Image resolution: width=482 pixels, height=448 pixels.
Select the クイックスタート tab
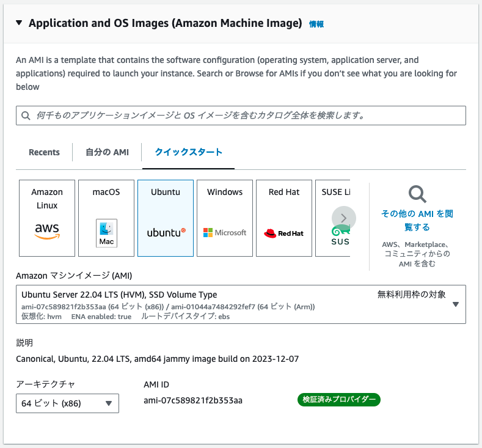tap(188, 152)
